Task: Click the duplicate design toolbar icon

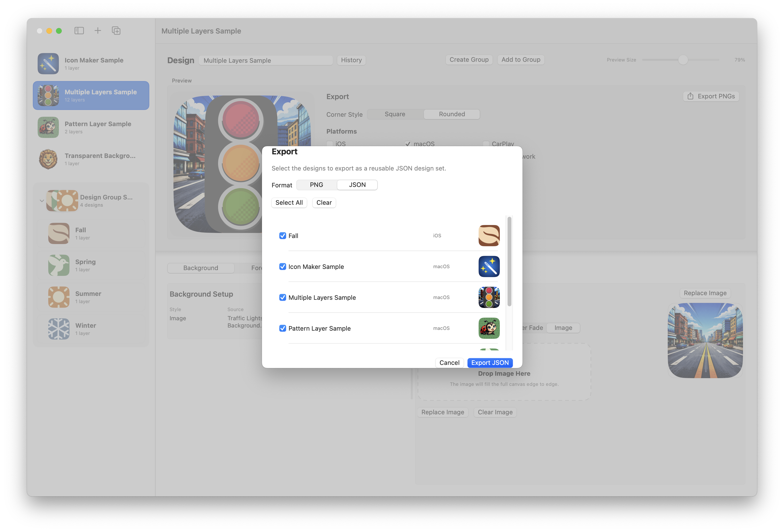Action: pyautogui.click(x=116, y=31)
